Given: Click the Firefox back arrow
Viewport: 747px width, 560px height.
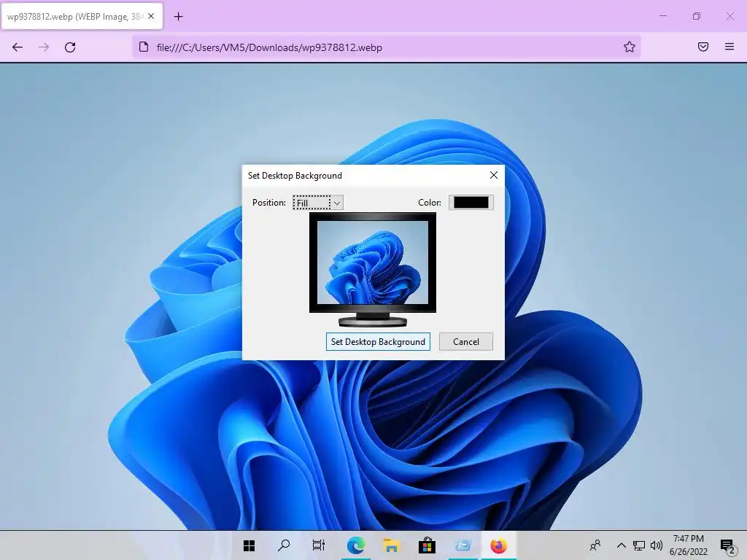Looking at the screenshot, I should pyautogui.click(x=18, y=47).
